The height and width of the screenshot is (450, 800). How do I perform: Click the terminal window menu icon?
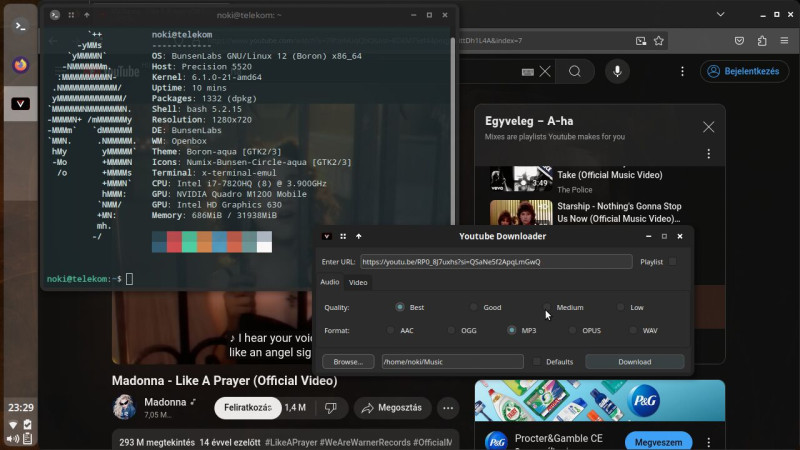(55, 15)
